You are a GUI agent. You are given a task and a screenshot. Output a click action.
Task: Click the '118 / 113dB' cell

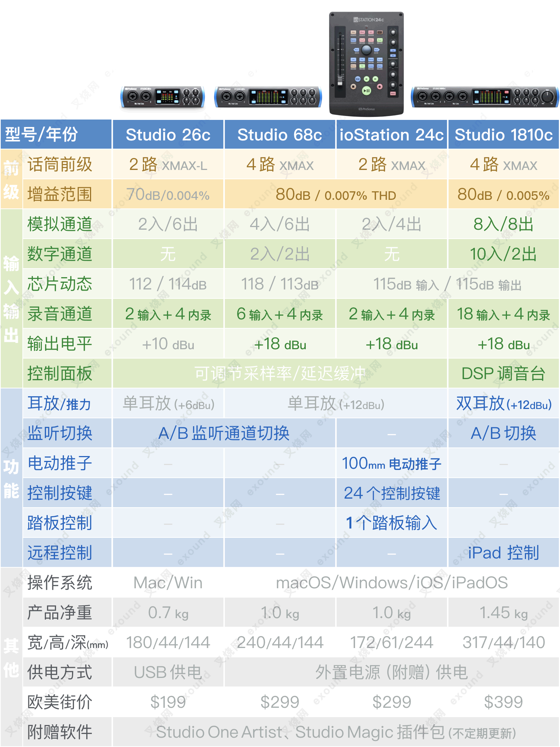(x=280, y=284)
